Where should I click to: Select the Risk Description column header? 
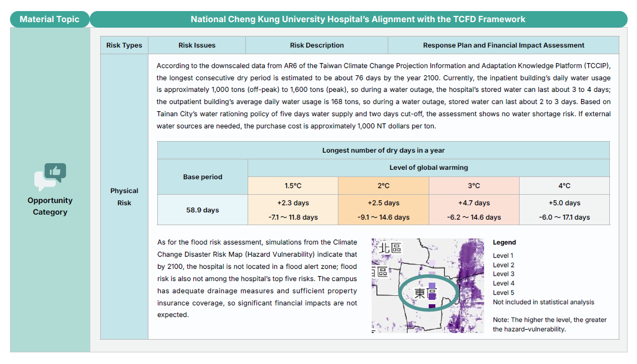317,45
